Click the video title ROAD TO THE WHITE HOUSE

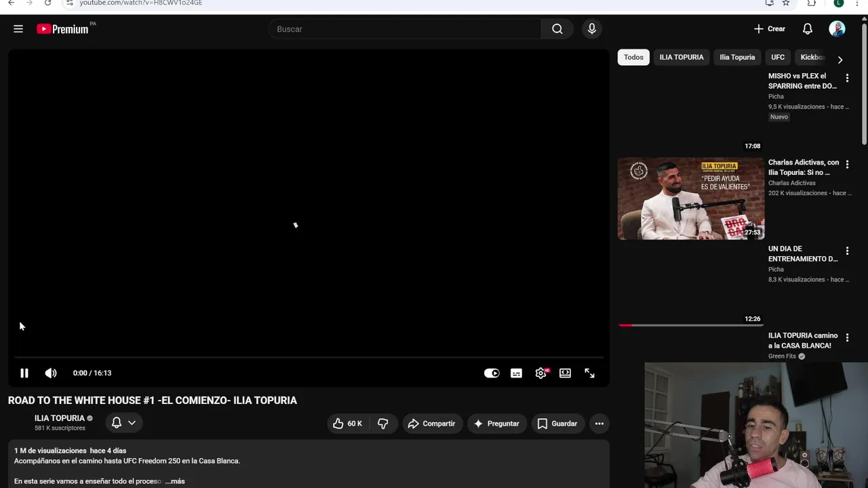click(x=153, y=401)
